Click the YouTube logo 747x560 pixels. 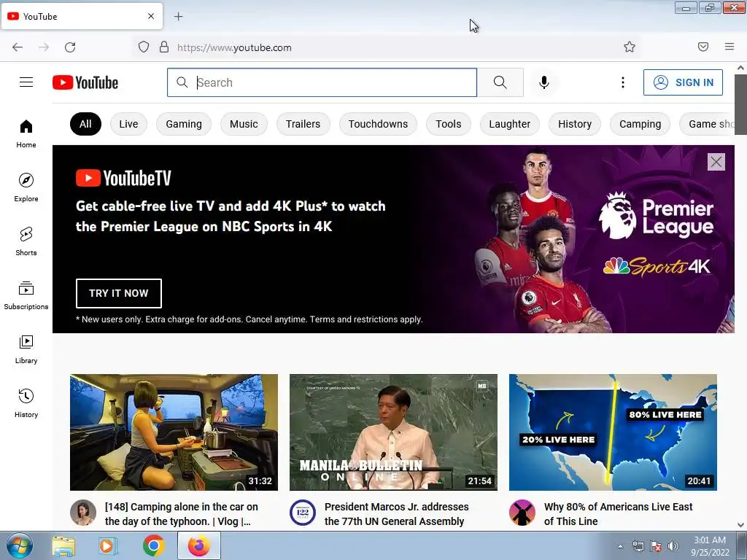(85, 82)
